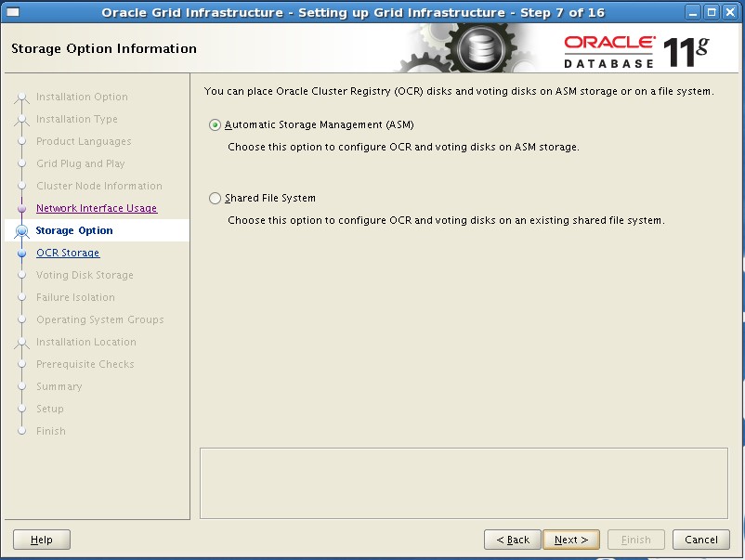
Task: Click the 'Storage Option Information' heading
Action: (104, 49)
